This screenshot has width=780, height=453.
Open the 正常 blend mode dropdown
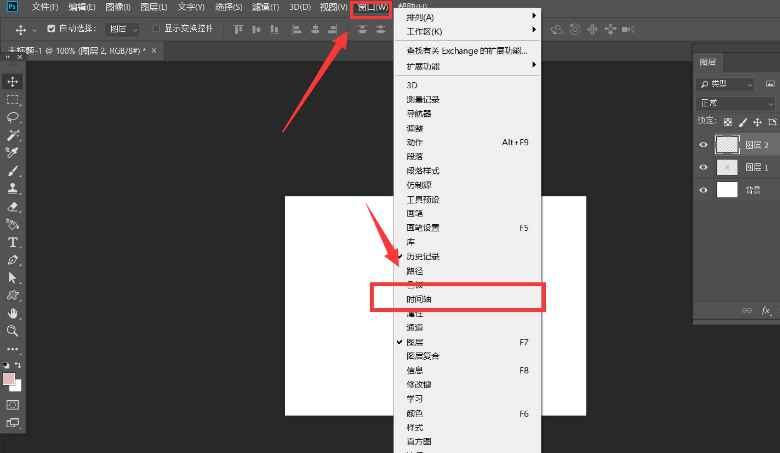pyautogui.click(x=736, y=103)
